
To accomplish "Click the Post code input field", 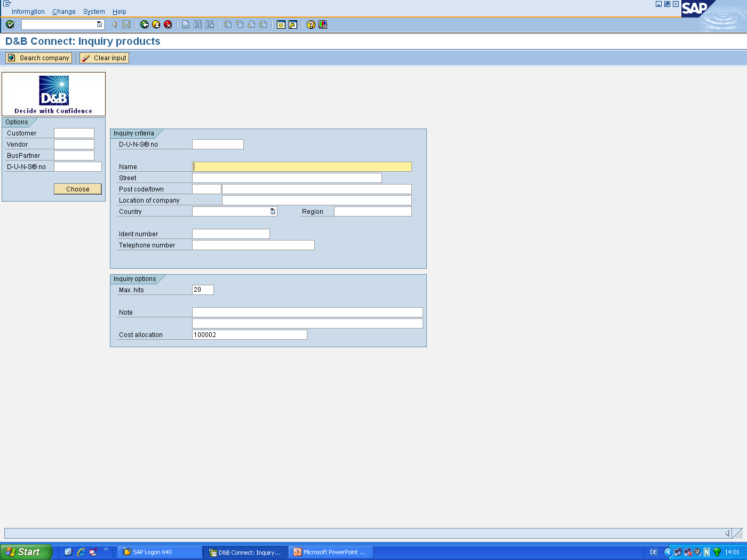I will (206, 189).
